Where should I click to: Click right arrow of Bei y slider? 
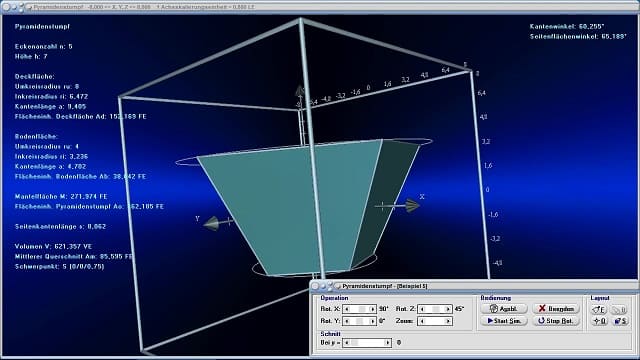point(387,342)
